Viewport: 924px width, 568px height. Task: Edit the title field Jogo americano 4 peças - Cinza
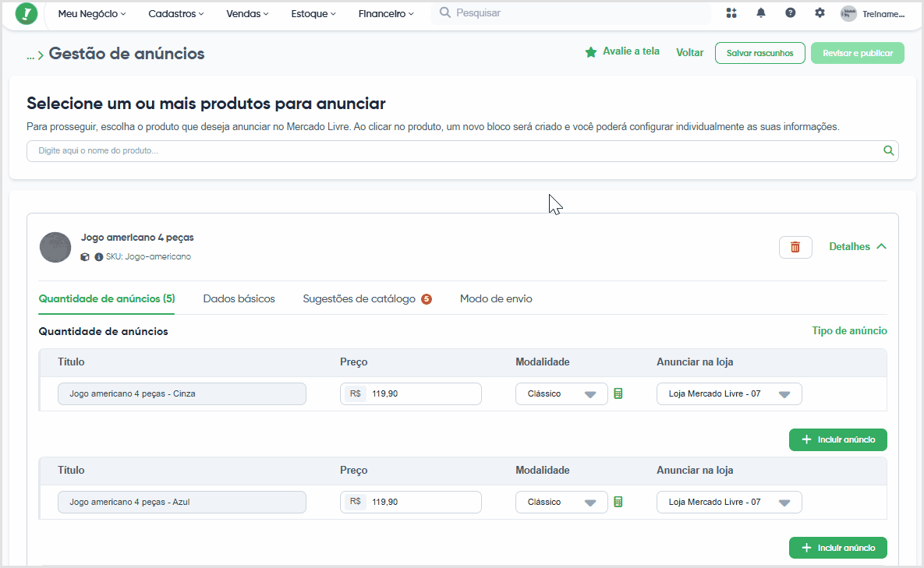[x=182, y=393]
